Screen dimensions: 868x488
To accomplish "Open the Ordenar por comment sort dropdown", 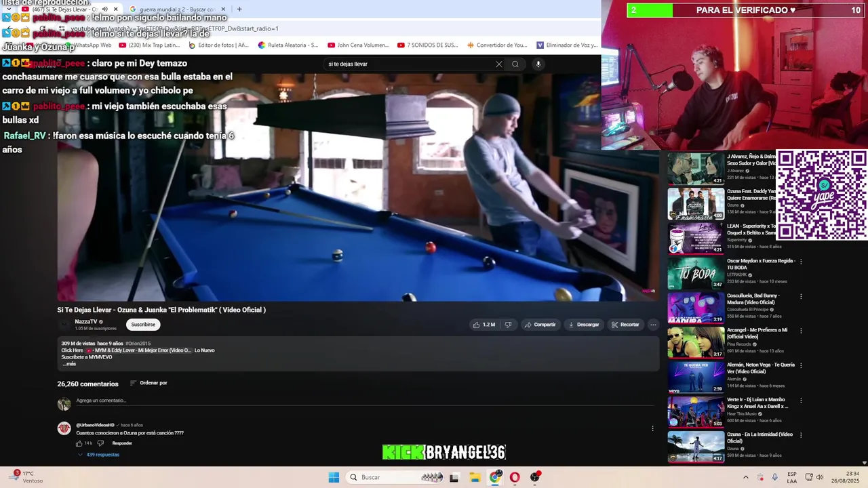I will tap(149, 383).
